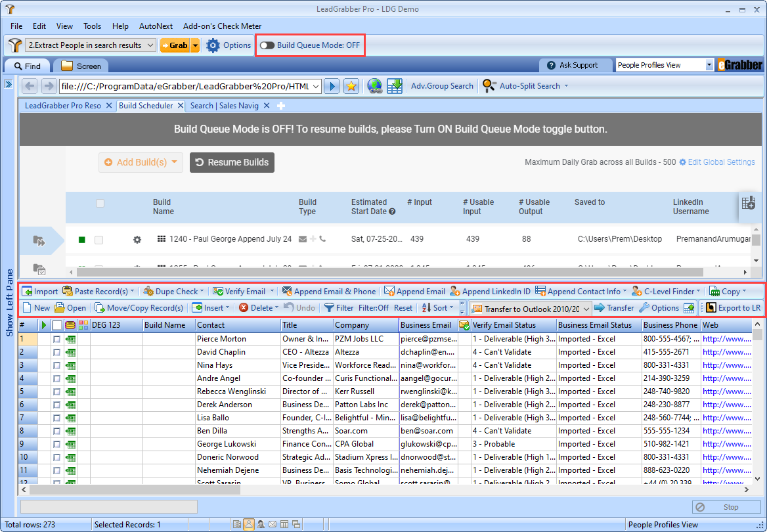767x532 pixels.
Task: Expand the left pane with double-chevron icon
Action: click(x=9, y=84)
